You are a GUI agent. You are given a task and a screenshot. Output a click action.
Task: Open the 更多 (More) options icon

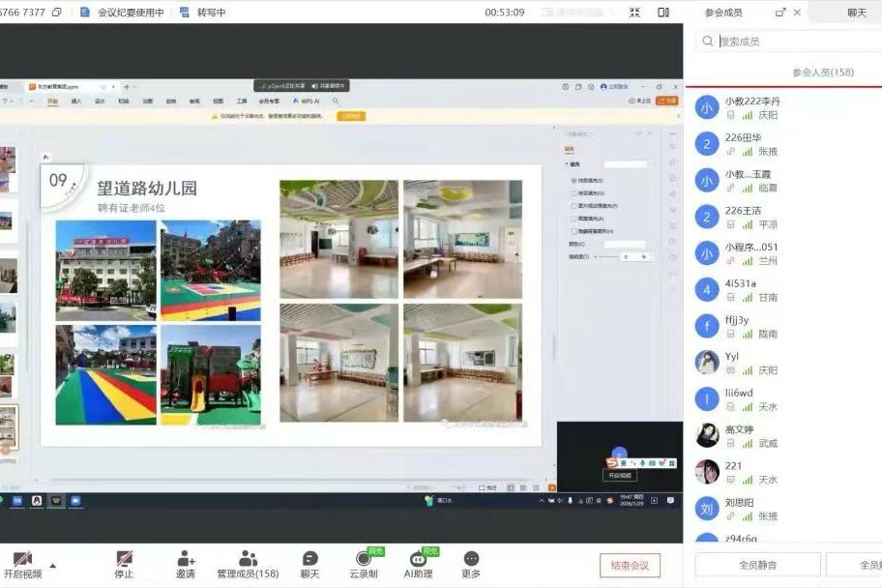(468, 557)
